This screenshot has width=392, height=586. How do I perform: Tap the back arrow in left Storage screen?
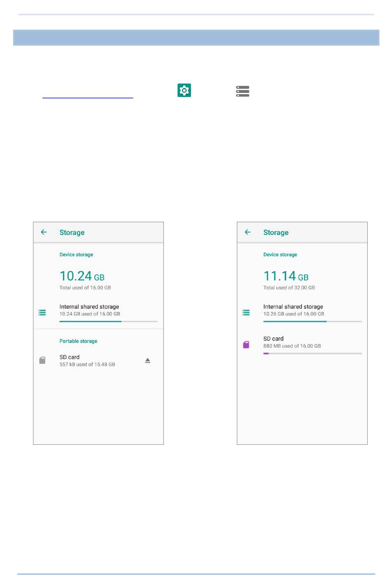44,232
